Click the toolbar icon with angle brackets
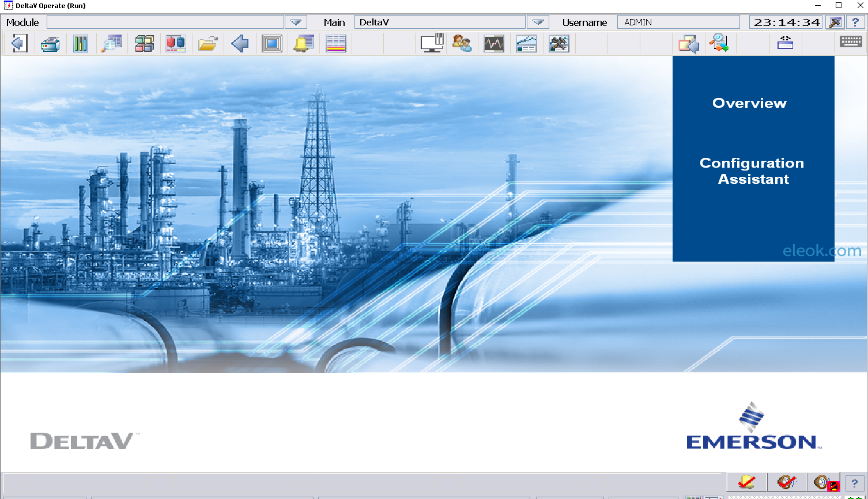 pyautogui.click(x=786, y=43)
